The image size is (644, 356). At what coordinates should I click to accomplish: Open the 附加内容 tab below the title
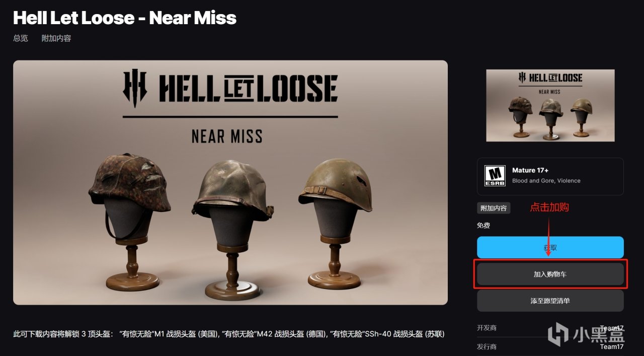click(x=56, y=38)
